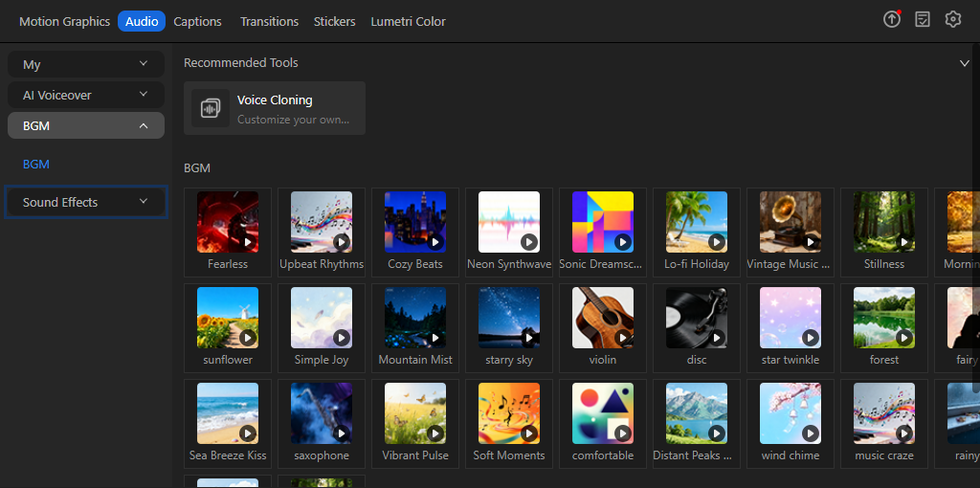Open the Voice Cloning tool card

(275, 108)
